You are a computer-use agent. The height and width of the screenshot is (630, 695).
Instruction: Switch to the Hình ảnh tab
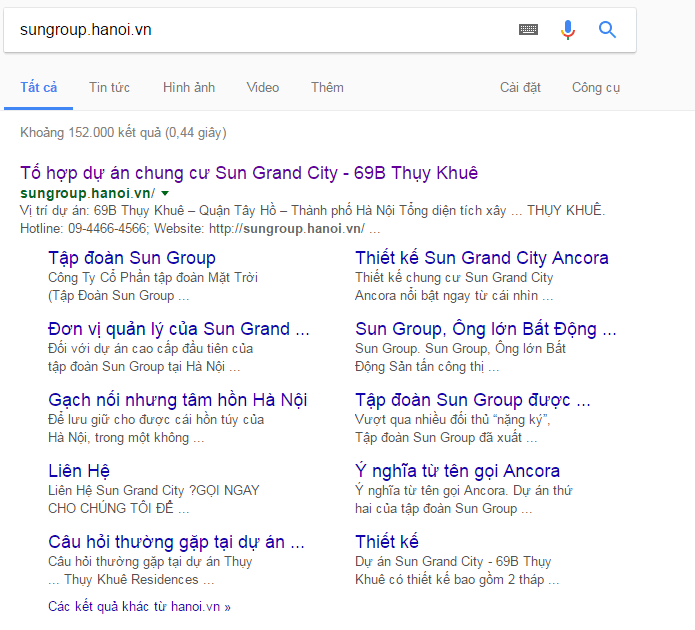tap(189, 87)
